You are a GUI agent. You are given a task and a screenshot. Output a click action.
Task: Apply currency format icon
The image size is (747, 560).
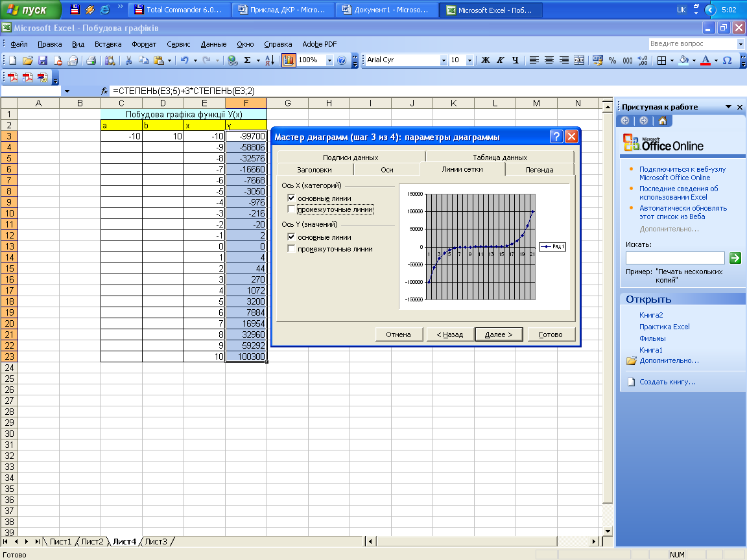click(x=597, y=60)
